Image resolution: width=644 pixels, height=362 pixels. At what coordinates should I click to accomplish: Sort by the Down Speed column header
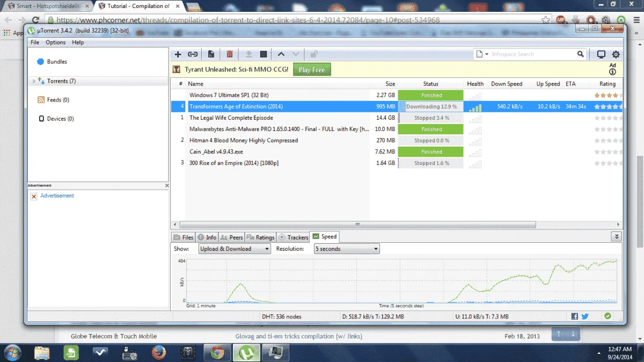(x=507, y=84)
